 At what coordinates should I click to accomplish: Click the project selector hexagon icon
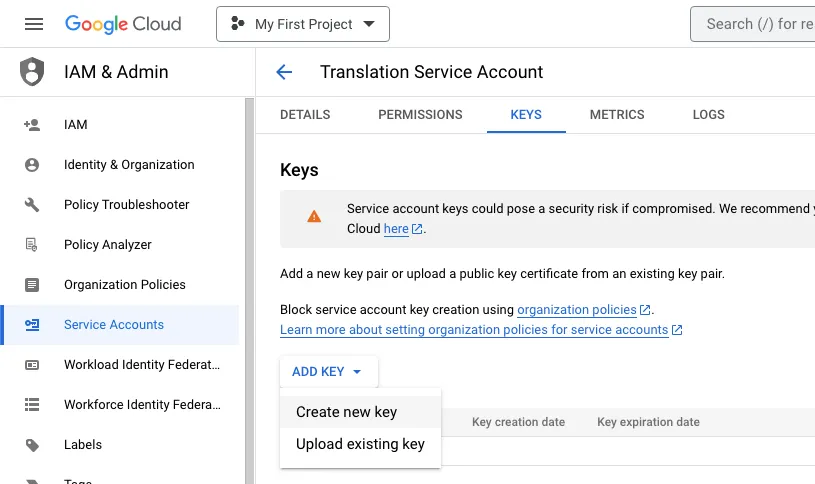pos(238,23)
